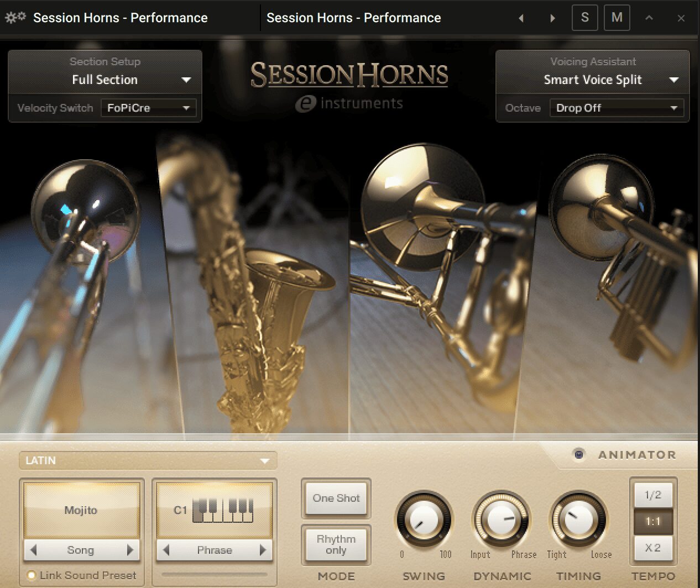Select previous phrase with left arrow

coord(166,550)
